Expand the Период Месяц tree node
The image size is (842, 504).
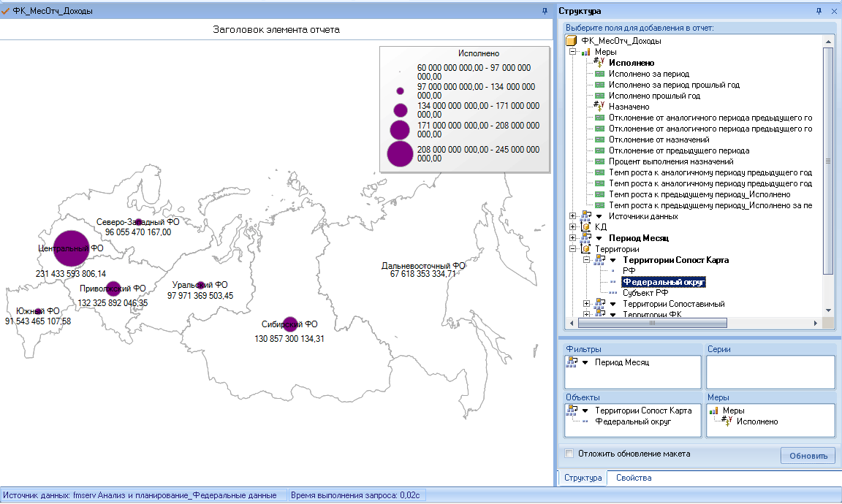pos(572,238)
